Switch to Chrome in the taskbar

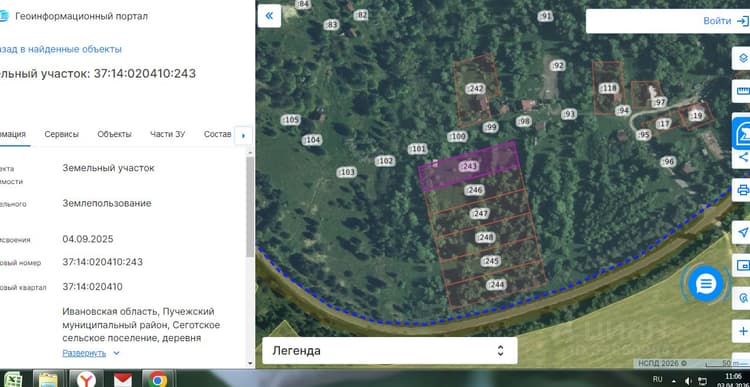pyautogui.click(x=157, y=379)
